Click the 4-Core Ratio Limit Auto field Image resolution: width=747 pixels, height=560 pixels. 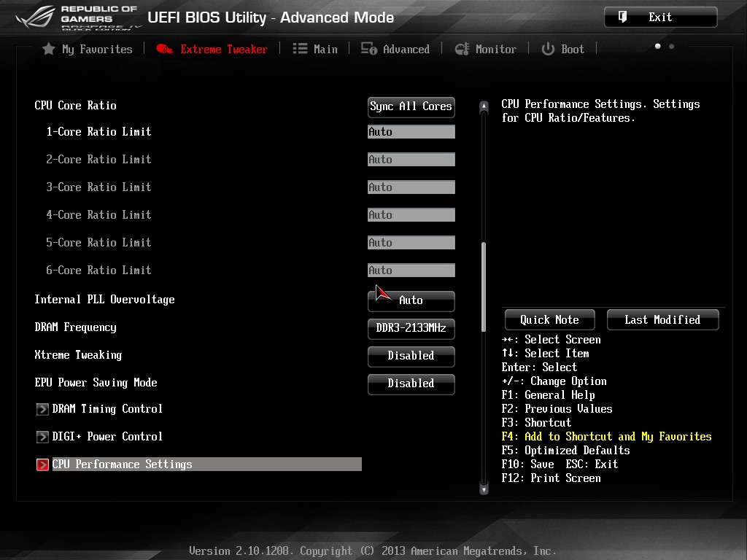pos(411,215)
